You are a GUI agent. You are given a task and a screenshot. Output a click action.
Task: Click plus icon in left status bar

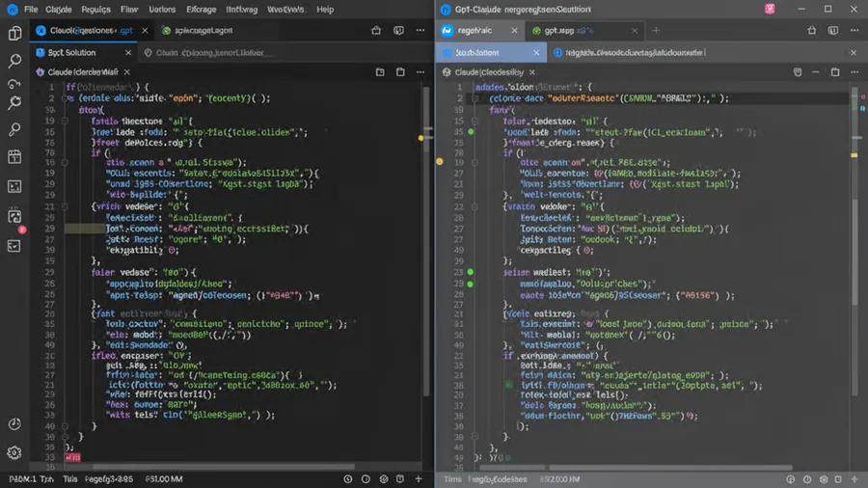(x=419, y=479)
